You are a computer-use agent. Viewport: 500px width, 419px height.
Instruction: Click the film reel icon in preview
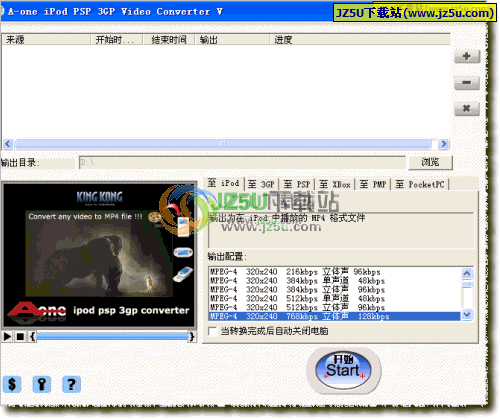click(155, 218)
